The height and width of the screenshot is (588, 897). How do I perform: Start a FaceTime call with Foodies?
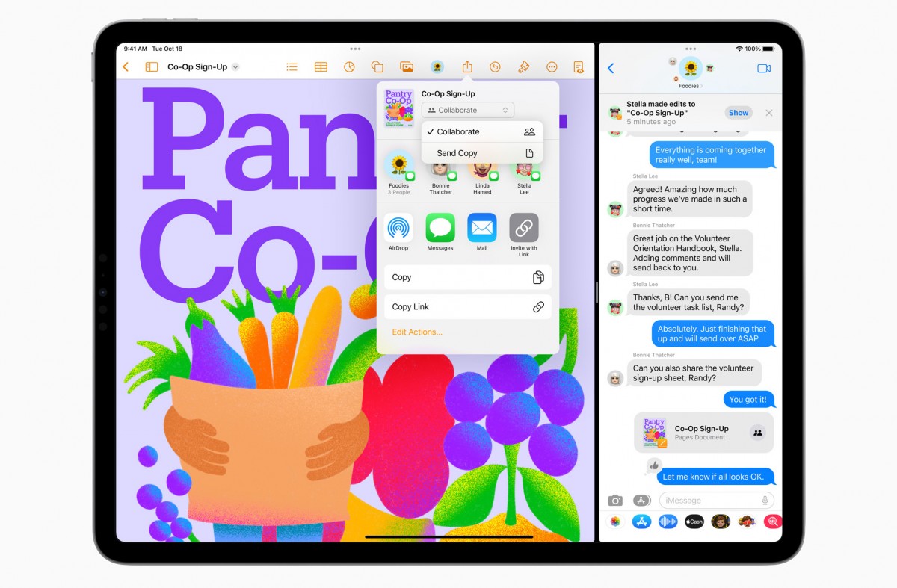click(x=764, y=67)
